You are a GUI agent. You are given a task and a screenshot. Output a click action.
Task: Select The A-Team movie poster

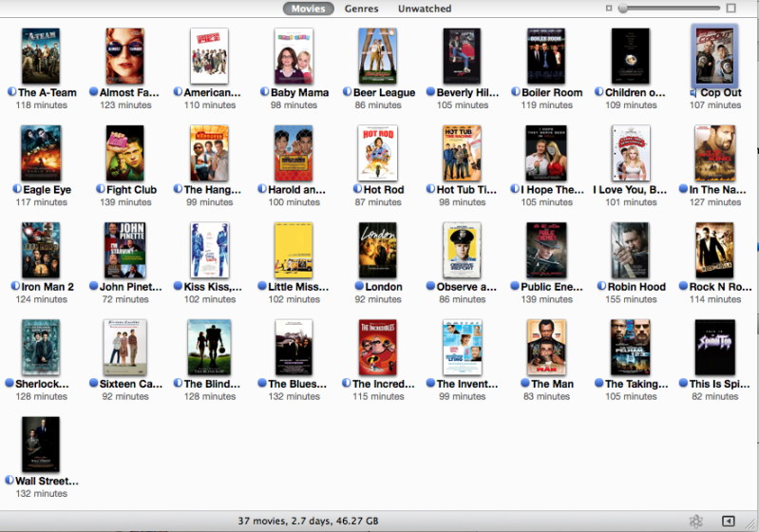[x=41, y=56]
